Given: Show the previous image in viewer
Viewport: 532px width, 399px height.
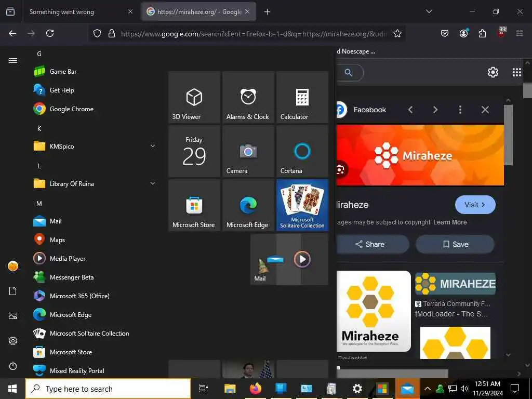Looking at the screenshot, I should 410,110.
